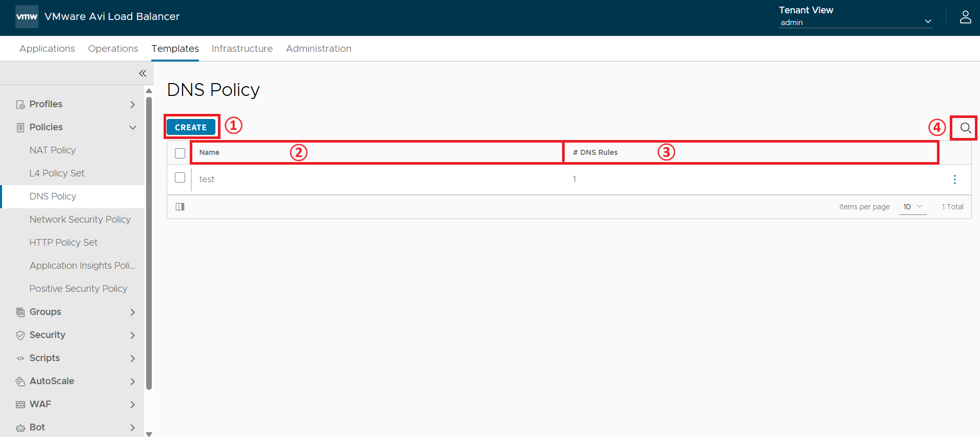Screen dimensions: 980x437
Task: Click the WAF firewall icon
Action: (21, 404)
